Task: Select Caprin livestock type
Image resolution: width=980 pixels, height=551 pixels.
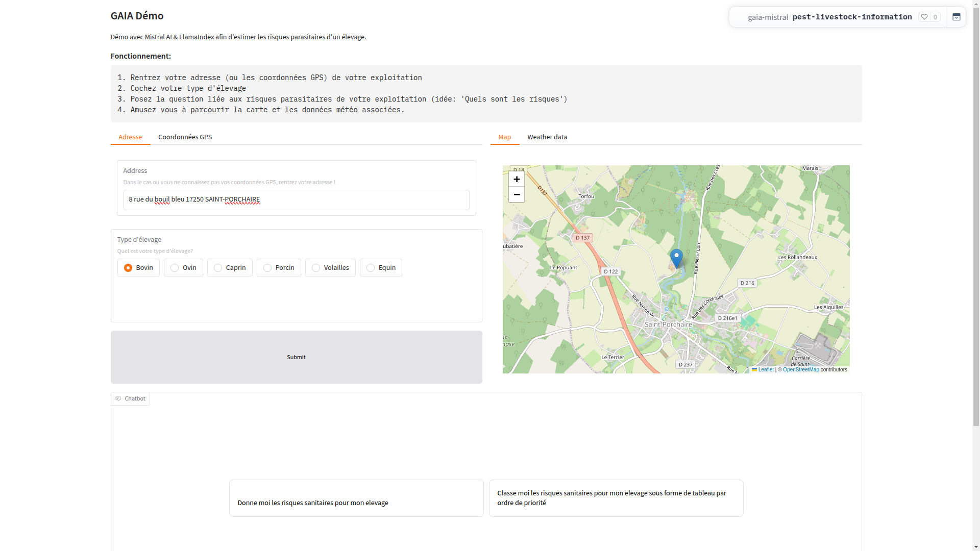Action: [x=230, y=268]
